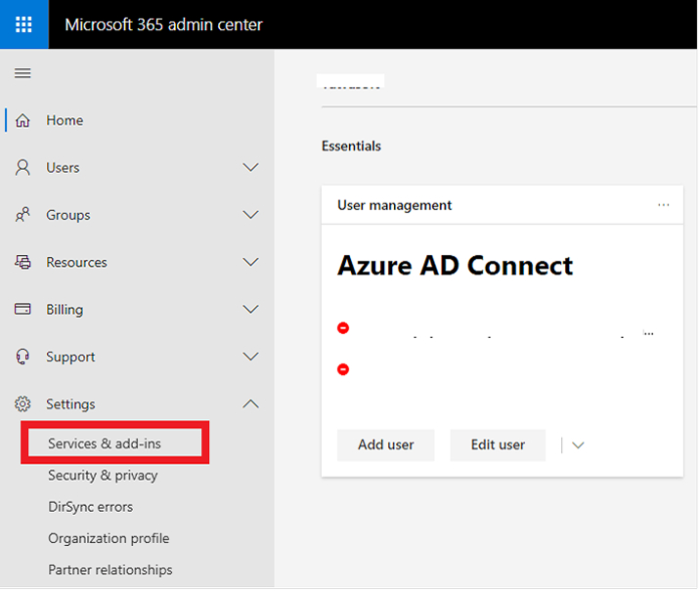700x591 pixels.
Task: Click the Add user button
Action: 386,445
